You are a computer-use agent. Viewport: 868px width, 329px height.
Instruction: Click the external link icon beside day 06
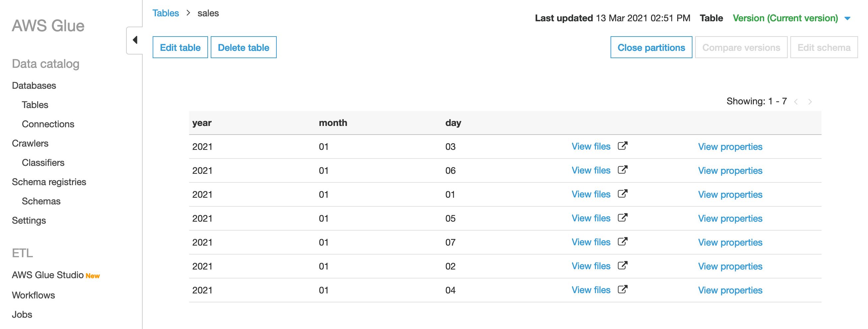623,170
